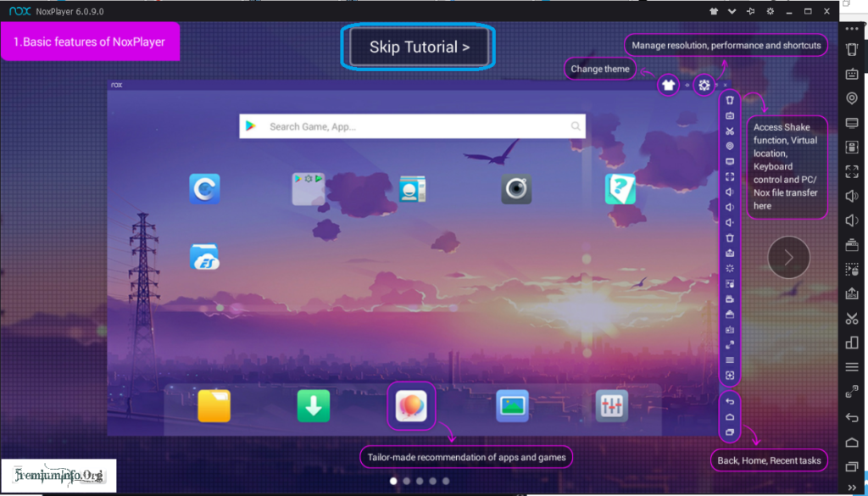868x496 pixels.
Task: Take screenshot with scissors sidebar icon
Action: coord(851,318)
